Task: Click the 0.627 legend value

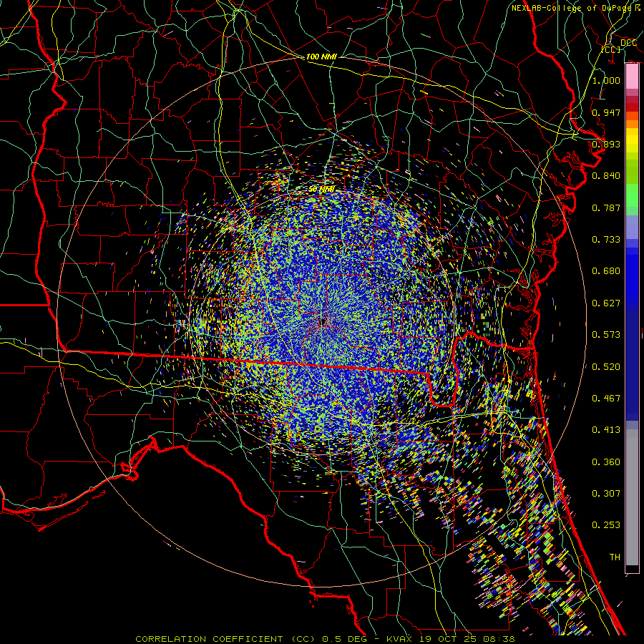Action: point(606,303)
